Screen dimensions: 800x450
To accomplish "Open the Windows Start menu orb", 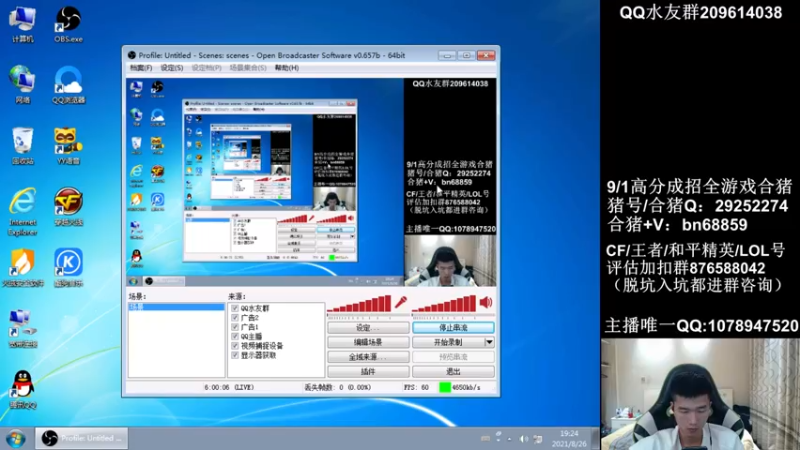I will click(15, 438).
